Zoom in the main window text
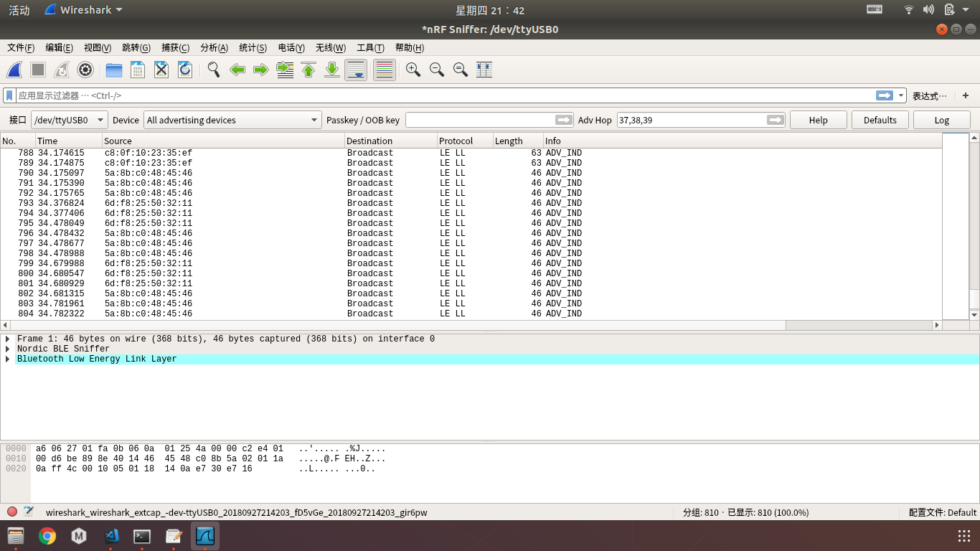The height and width of the screenshot is (551, 980). pos(413,70)
